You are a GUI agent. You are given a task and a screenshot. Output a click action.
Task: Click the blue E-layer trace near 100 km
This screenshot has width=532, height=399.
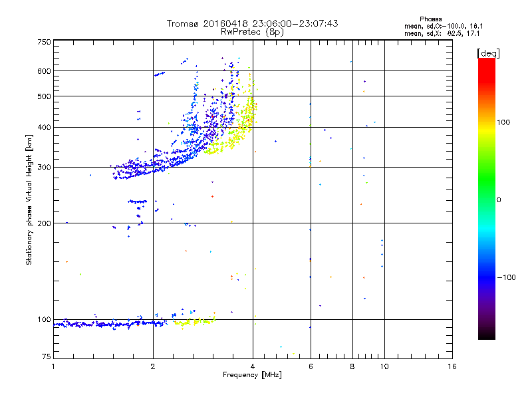tap(110, 324)
